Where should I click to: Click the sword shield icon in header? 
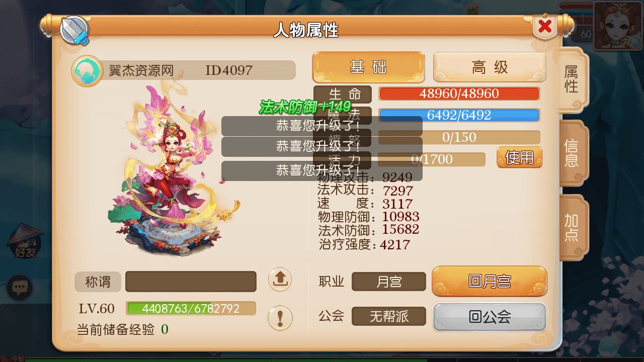tap(75, 31)
